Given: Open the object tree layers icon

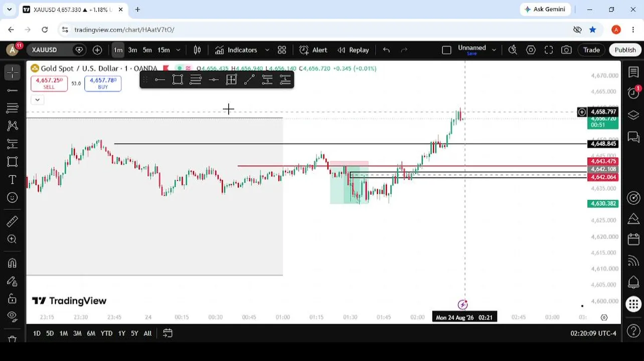Looking at the screenshot, I should tap(633, 115).
